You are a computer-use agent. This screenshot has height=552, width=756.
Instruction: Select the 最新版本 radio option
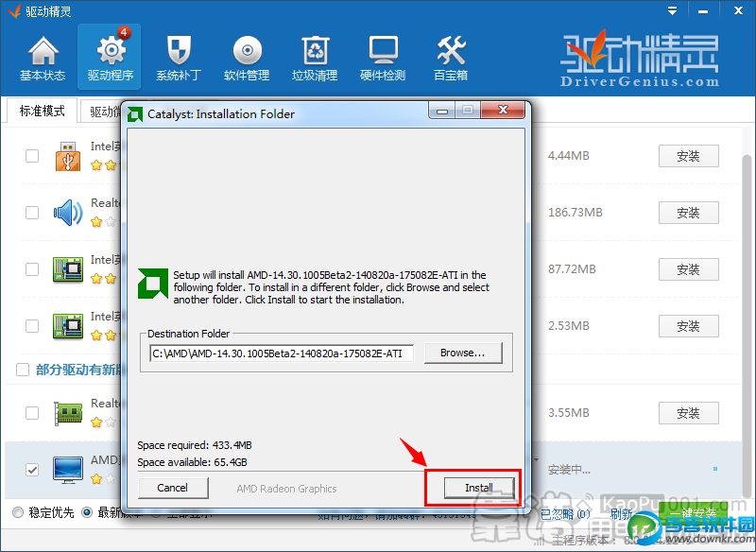(87, 512)
